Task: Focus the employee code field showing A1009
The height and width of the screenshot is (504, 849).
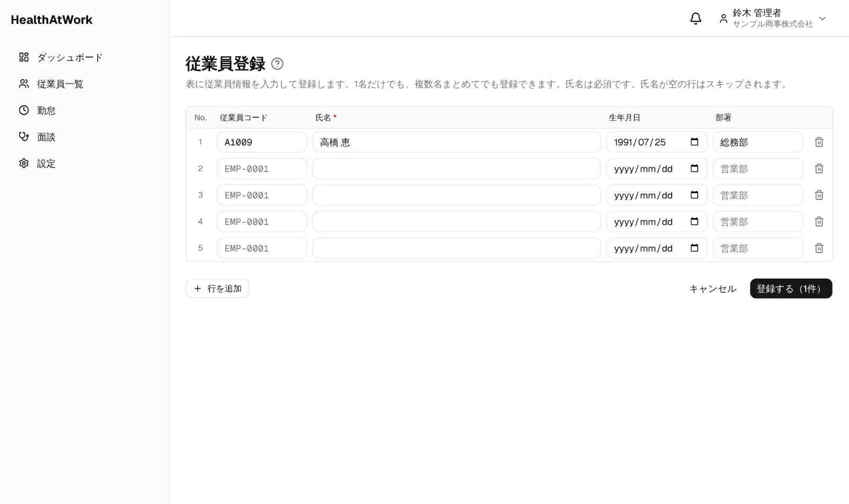Action: 262,142
